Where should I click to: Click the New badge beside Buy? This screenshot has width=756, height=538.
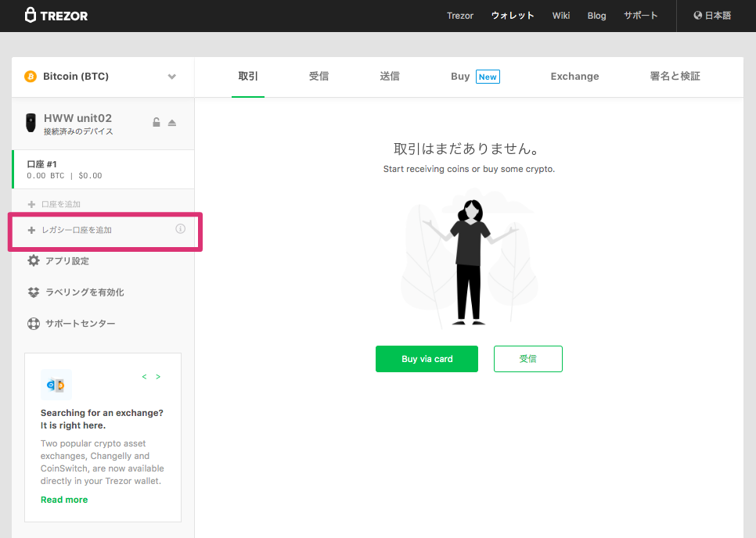click(488, 77)
